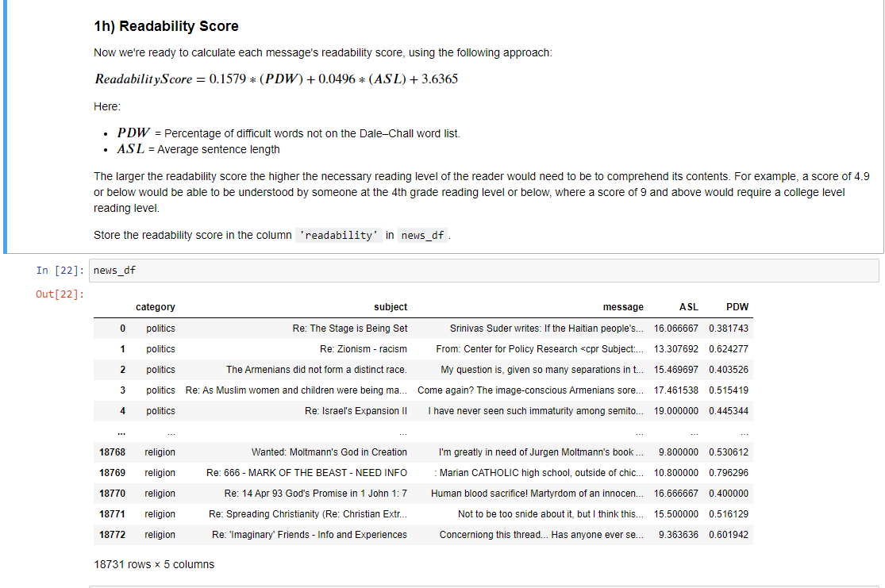This screenshot has width=885, height=588.
Task: Click the 'religion' value in row 18769
Action: pos(161,472)
